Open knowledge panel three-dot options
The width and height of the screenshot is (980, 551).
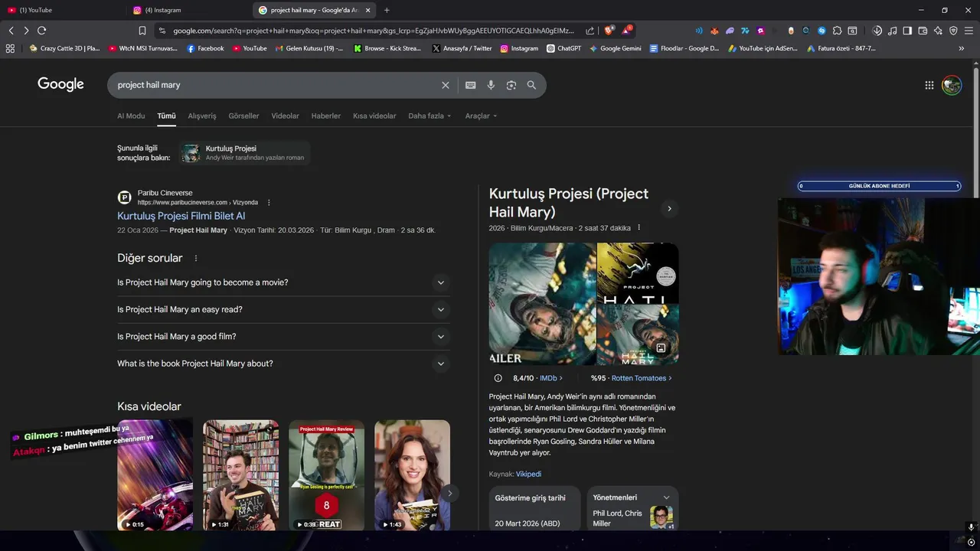pyautogui.click(x=639, y=228)
